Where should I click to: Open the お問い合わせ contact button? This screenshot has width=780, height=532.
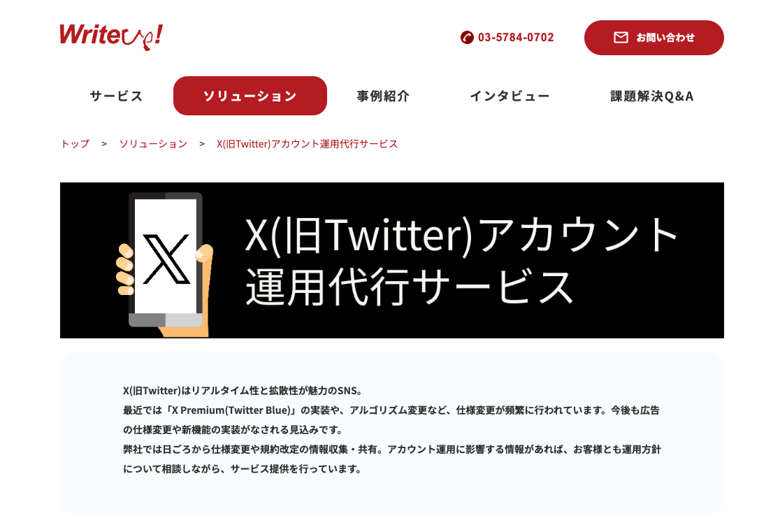coord(653,38)
